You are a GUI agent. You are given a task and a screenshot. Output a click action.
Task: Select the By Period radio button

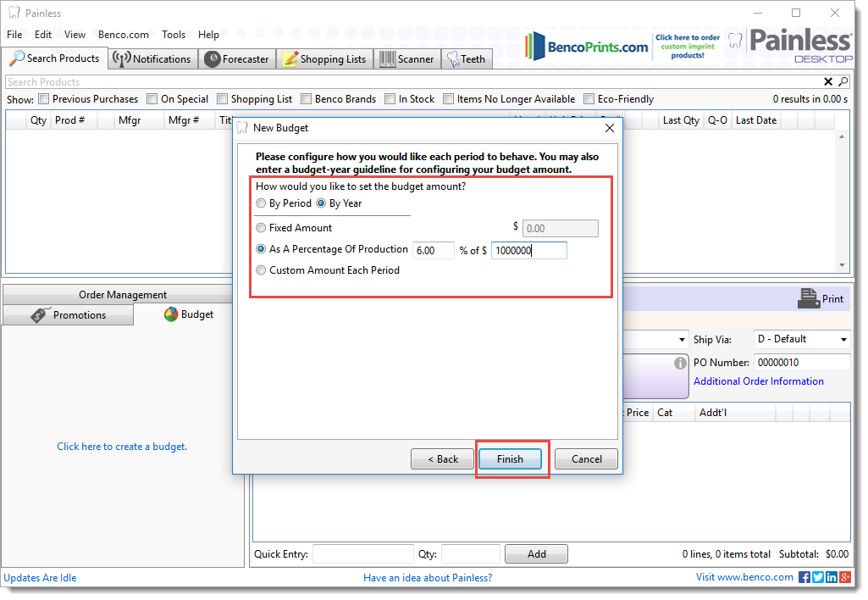tap(261, 203)
